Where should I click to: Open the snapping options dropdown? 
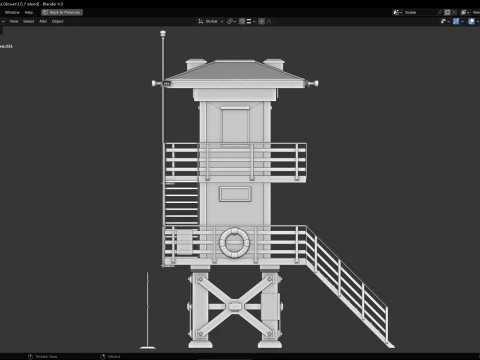[251, 21]
